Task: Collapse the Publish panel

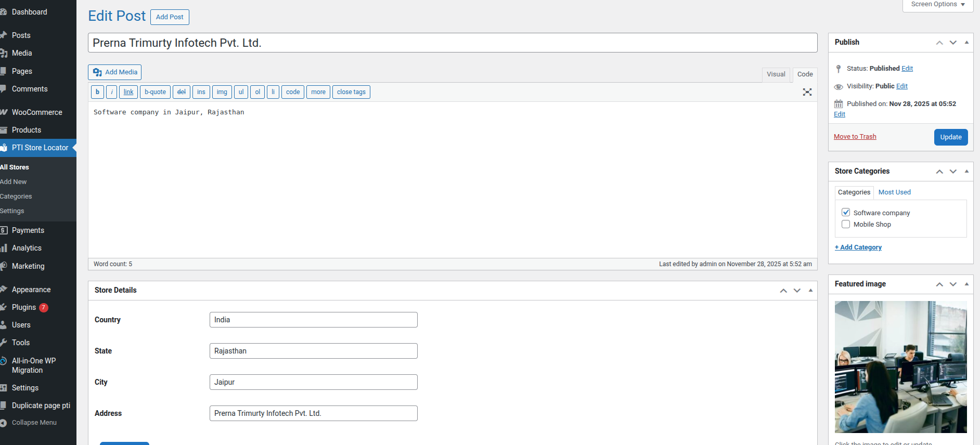Action: [x=966, y=43]
